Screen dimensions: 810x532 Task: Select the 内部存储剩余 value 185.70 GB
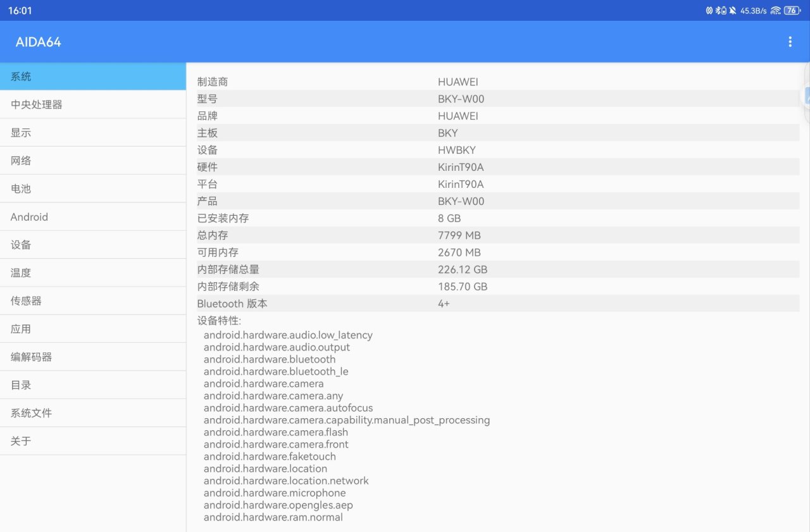(x=463, y=287)
